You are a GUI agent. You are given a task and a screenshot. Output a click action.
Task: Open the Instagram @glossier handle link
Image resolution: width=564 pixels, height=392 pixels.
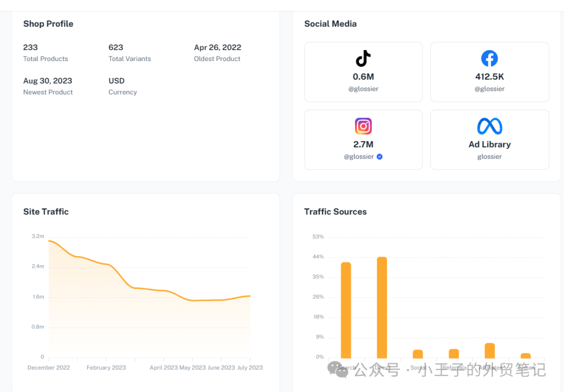[x=359, y=157]
